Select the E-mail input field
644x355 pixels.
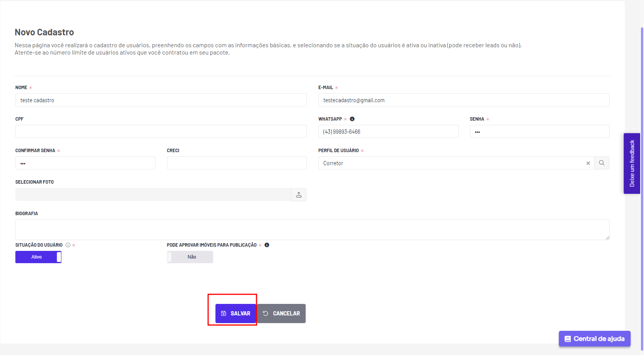tap(464, 100)
